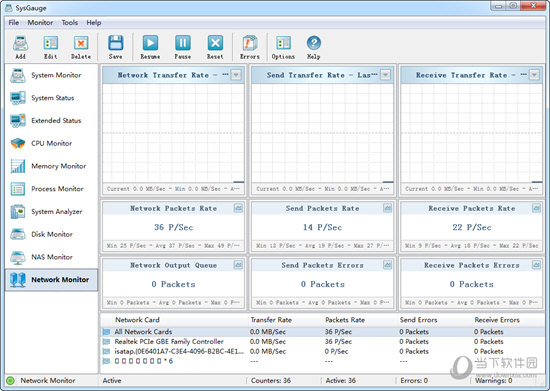This screenshot has height=391, width=550.
Task: Click the Edit toolbar icon
Action: pos(51,47)
